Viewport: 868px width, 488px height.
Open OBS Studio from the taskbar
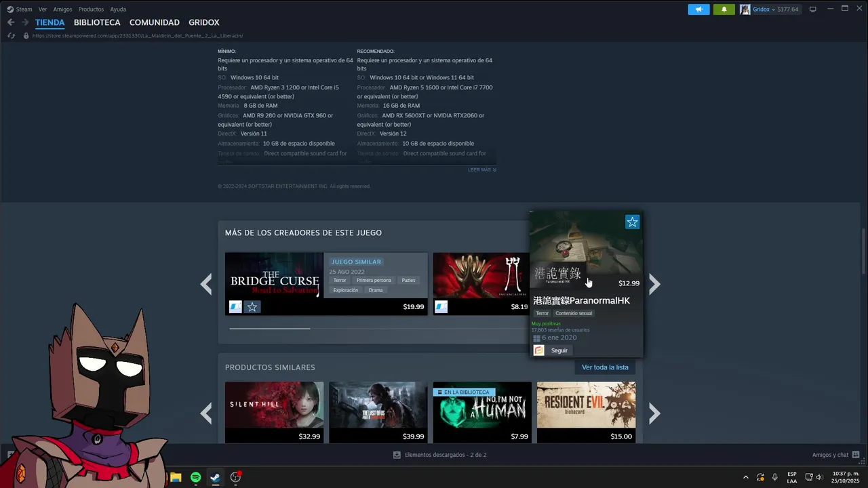(x=235, y=477)
